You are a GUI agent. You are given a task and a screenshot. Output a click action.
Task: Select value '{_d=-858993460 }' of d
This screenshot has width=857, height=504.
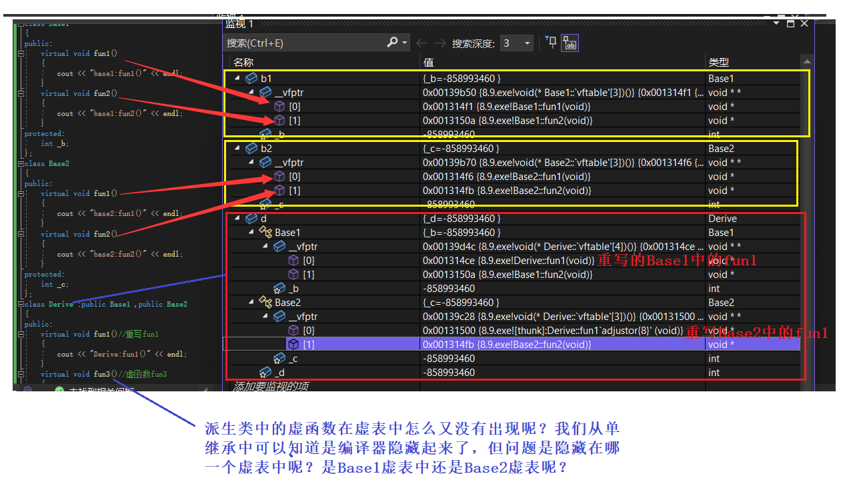click(462, 219)
